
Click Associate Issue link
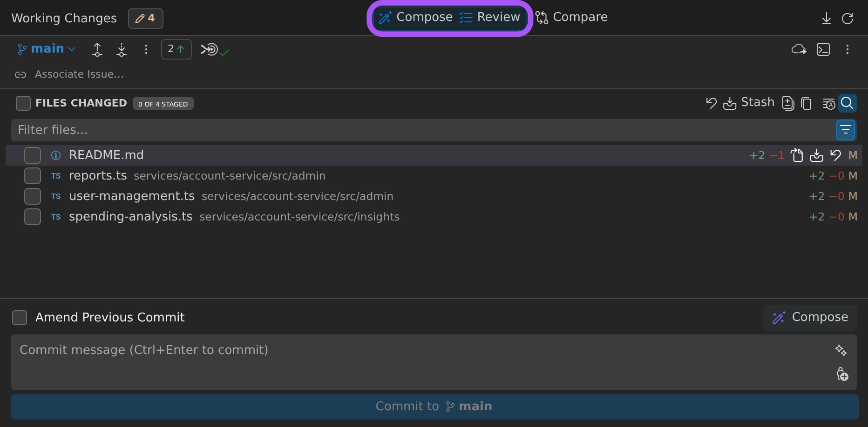tap(79, 74)
